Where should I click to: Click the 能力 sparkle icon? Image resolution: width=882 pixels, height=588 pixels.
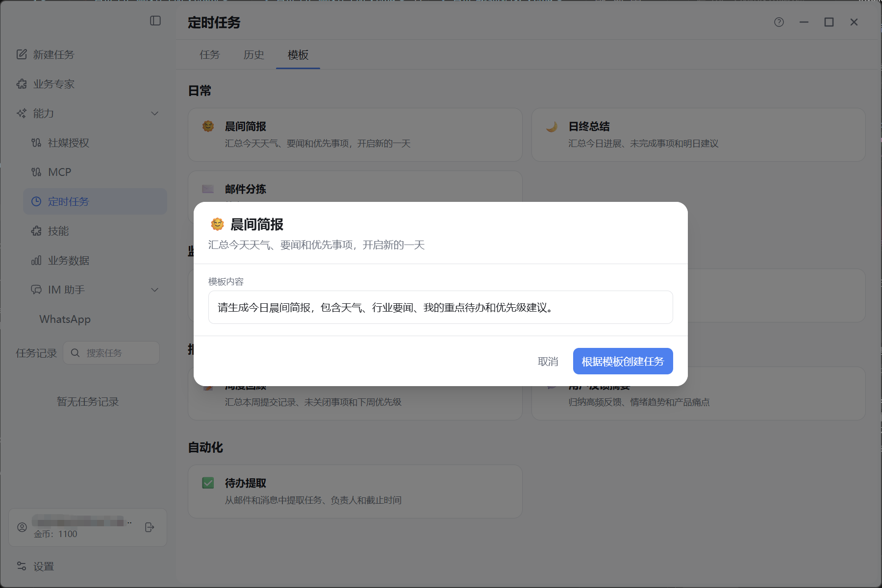pos(22,113)
